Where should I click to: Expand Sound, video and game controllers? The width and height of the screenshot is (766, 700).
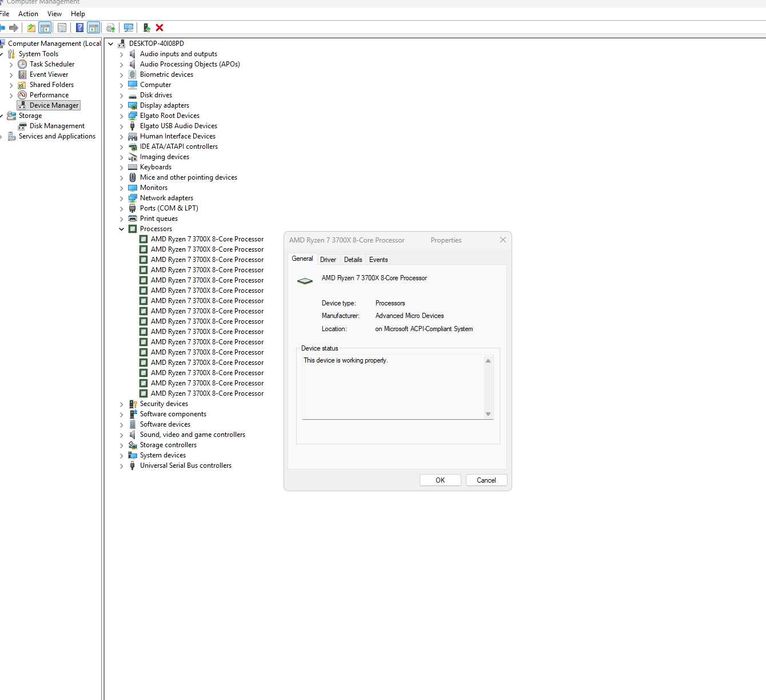tap(121, 435)
